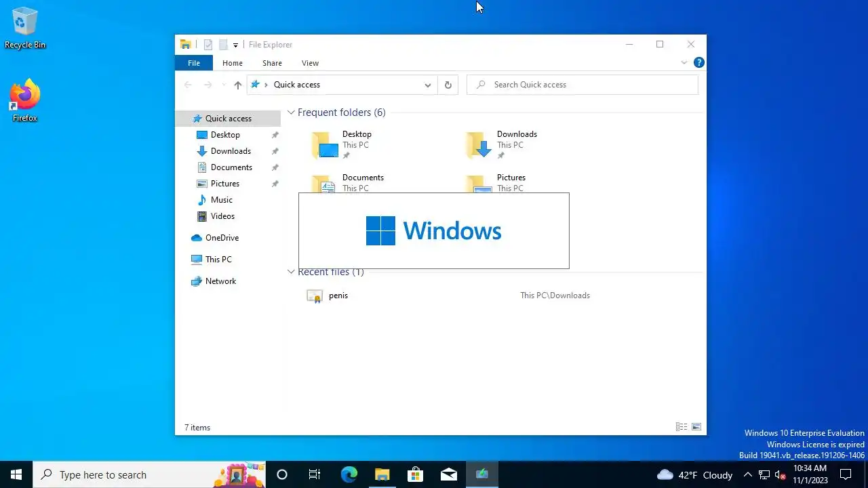Open Microsoft Store from taskbar
Screen dimensions: 868x488
(415, 474)
